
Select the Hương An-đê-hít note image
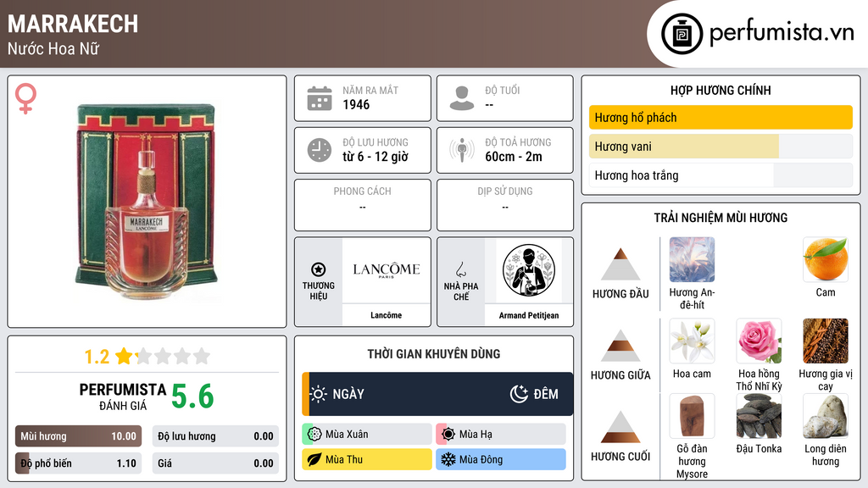[692, 260]
